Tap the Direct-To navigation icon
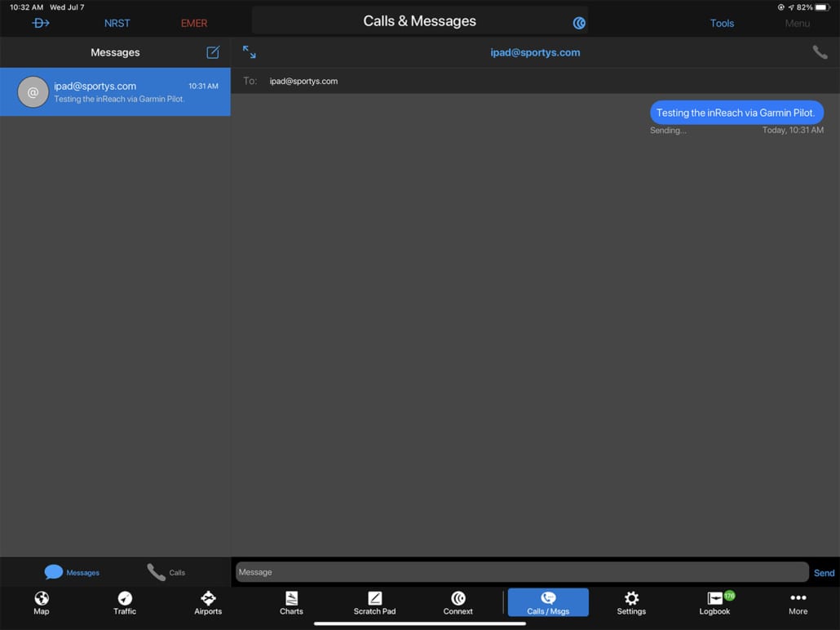 (x=40, y=23)
